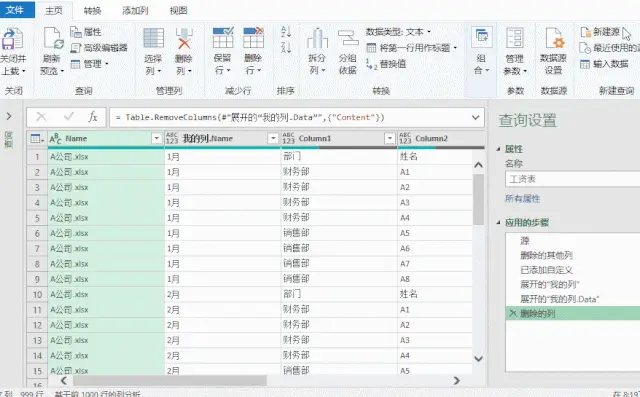Click the 删除列 Remove Columns icon
640x397 pixels.
click(x=184, y=39)
